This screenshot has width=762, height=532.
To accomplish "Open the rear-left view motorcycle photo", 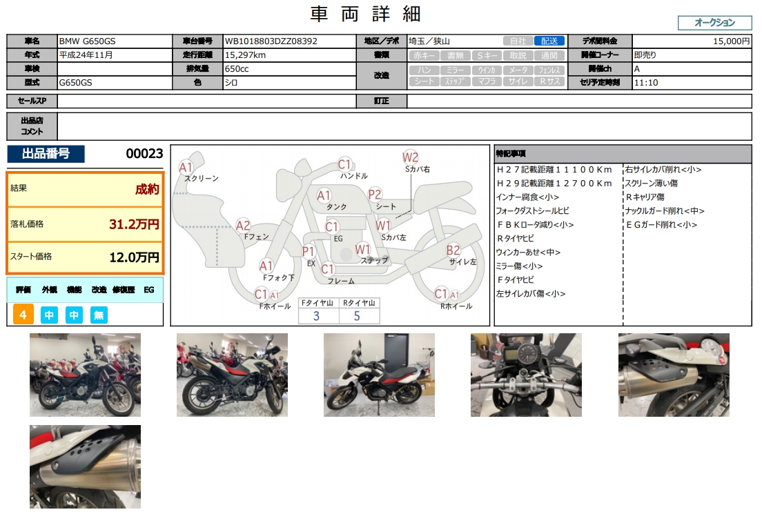I will coord(233,375).
